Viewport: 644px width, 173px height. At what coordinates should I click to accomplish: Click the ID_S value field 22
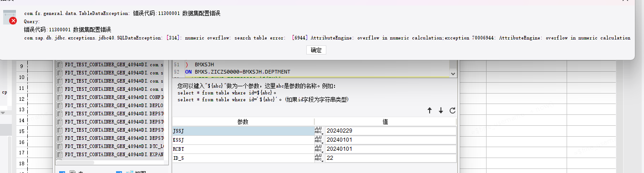(390, 158)
